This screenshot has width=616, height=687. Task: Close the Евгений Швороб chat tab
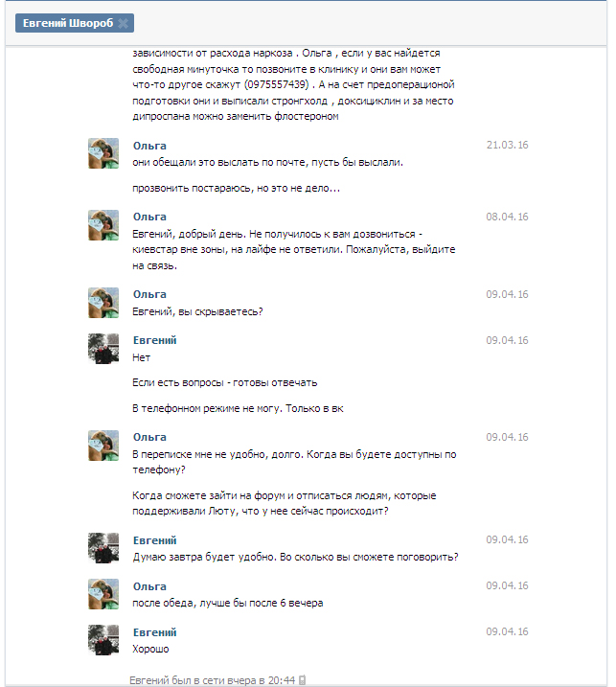pos(125,24)
